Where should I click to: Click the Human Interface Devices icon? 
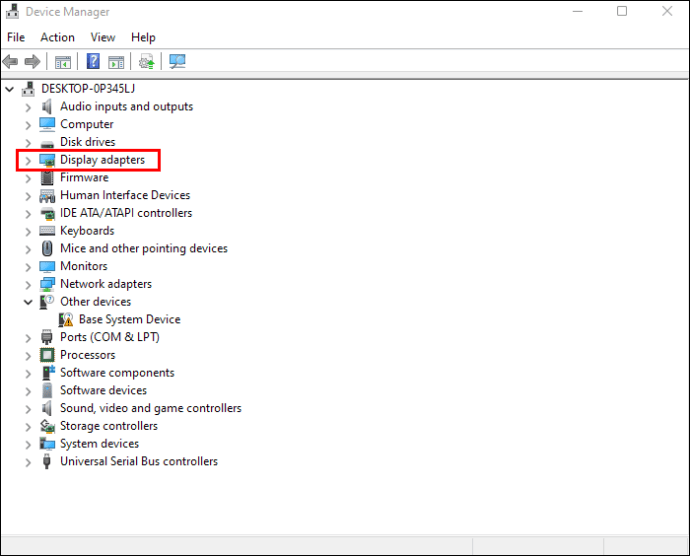[x=47, y=195]
